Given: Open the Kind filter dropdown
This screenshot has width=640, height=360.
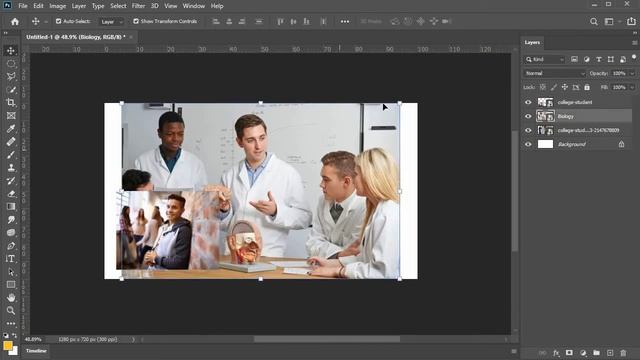Looking at the screenshot, I should [544, 60].
